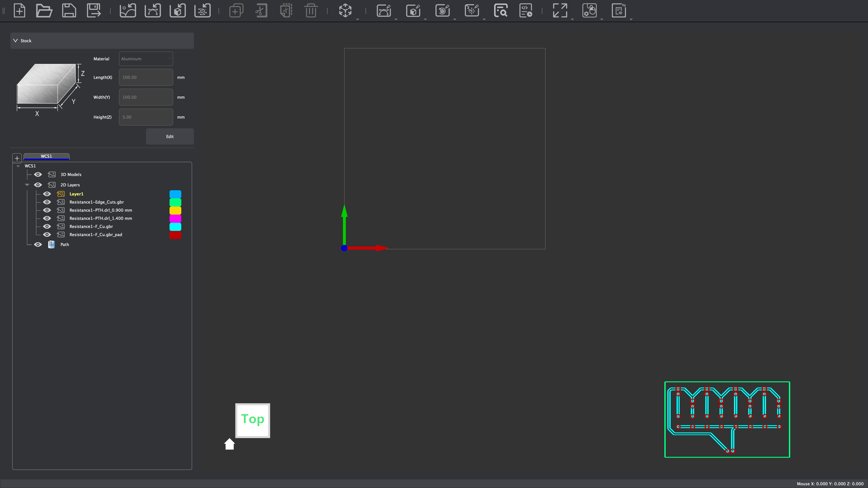Image resolution: width=868 pixels, height=488 pixels.
Task: Hide the Resistance1-Edge_Cuts.gbr layer
Action: 47,202
